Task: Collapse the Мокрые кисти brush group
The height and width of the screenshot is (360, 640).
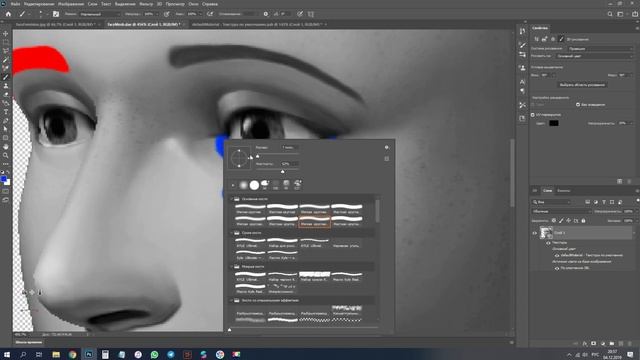Action: (x=231, y=267)
